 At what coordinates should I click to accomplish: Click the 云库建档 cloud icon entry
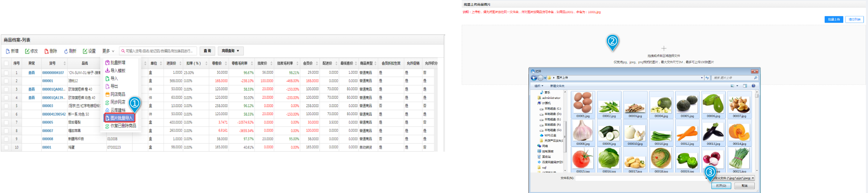point(107,110)
